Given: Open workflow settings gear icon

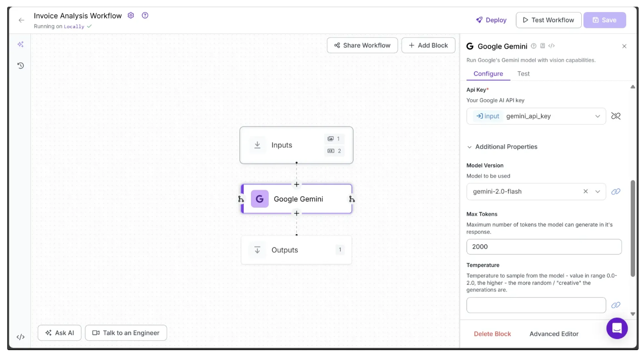Looking at the screenshot, I should coord(131,16).
